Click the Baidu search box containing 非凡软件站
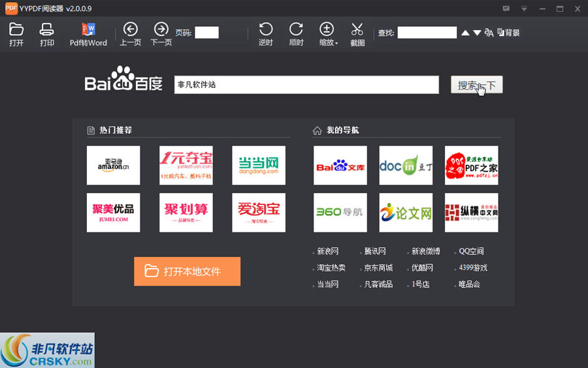588x368 pixels. [x=306, y=85]
